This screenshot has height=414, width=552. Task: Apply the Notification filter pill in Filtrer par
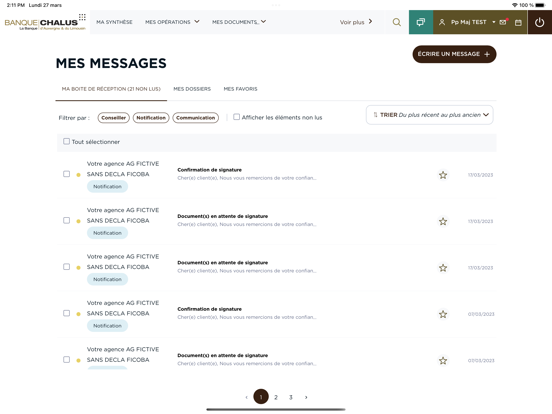point(151,118)
